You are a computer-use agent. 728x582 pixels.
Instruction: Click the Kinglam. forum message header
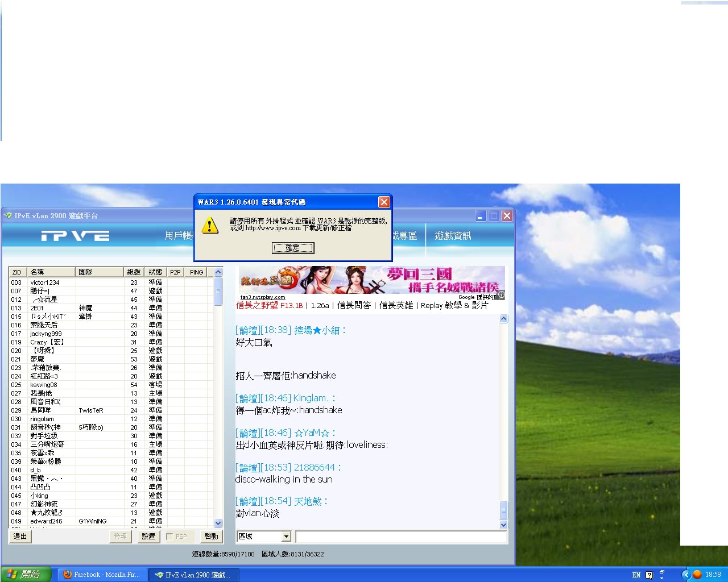point(286,398)
